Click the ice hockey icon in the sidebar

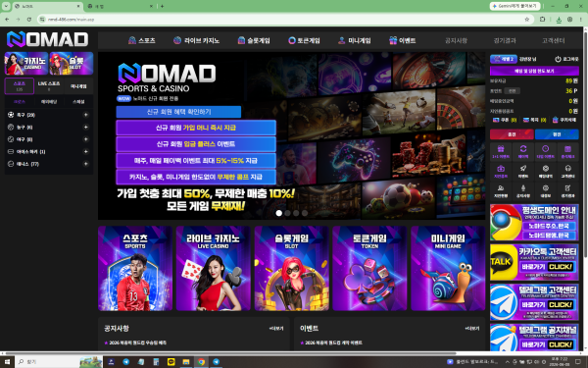point(11,152)
